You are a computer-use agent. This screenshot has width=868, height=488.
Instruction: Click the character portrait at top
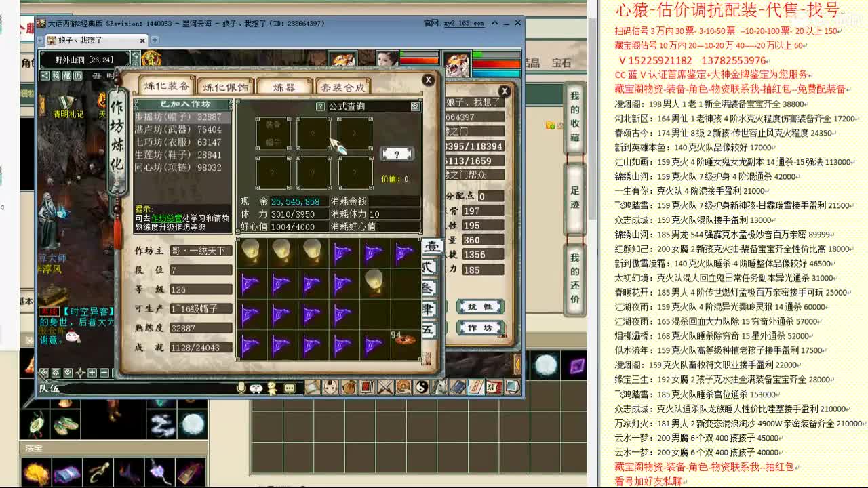(x=387, y=60)
